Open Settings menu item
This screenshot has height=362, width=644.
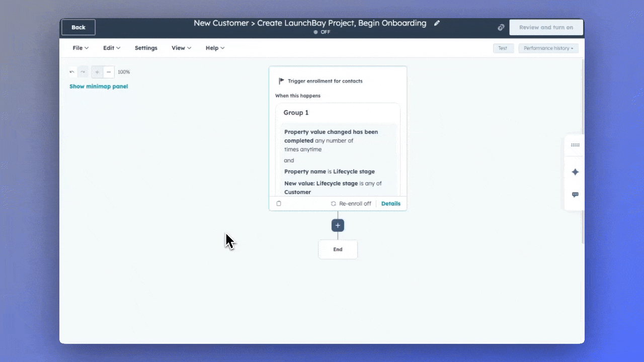(146, 48)
